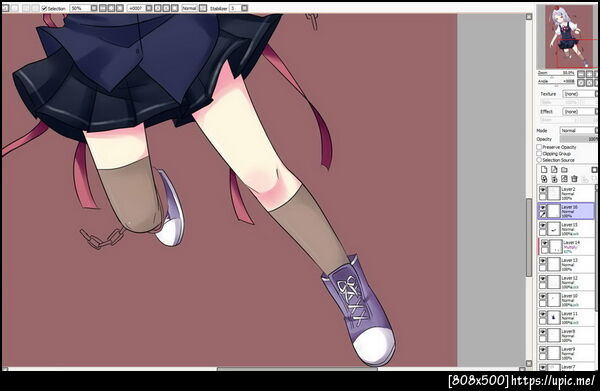Image resolution: width=600 pixels, height=391 pixels.
Task: Click the flip view icon beside Normal
Action: tap(203, 8)
